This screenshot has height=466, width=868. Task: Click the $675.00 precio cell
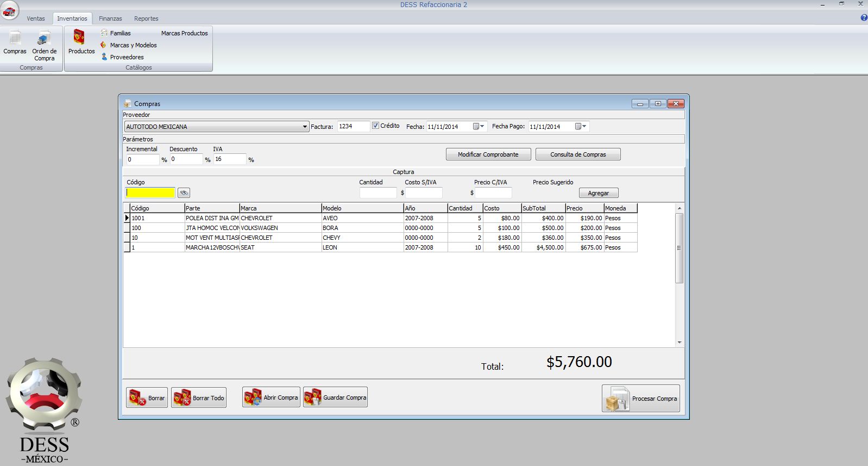tap(584, 247)
